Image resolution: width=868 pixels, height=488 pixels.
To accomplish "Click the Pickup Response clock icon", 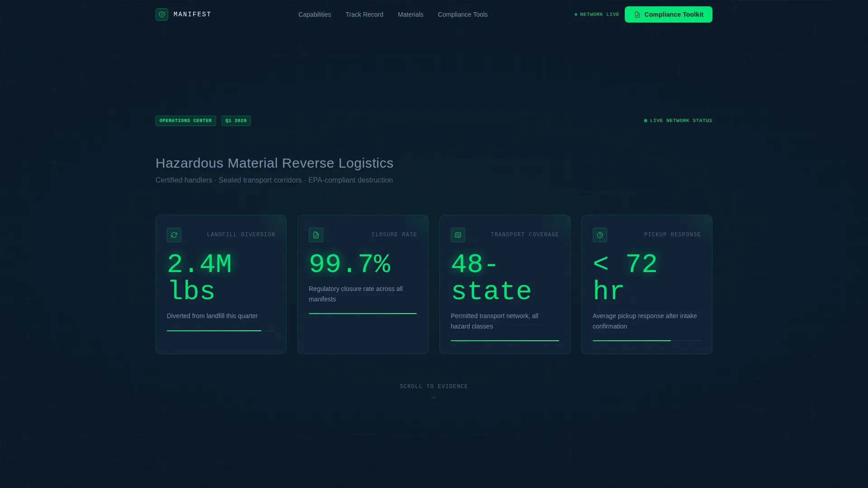I will (x=600, y=235).
